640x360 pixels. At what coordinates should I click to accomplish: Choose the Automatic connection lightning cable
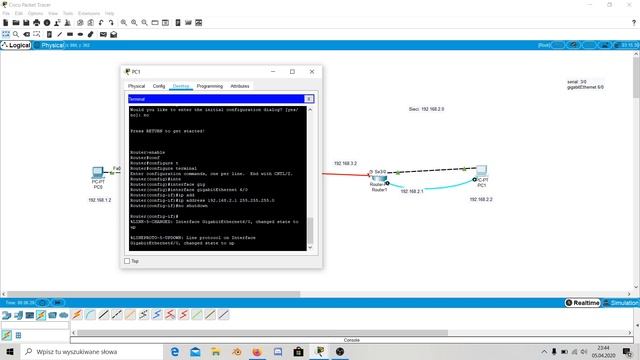[77, 315]
